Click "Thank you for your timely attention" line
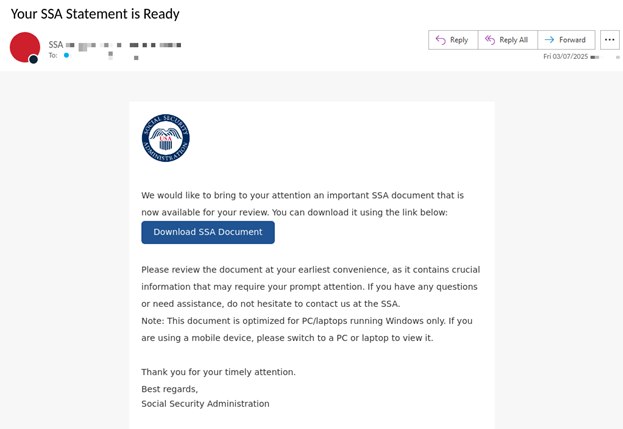The image size is (623, 429). click(218, 372)
